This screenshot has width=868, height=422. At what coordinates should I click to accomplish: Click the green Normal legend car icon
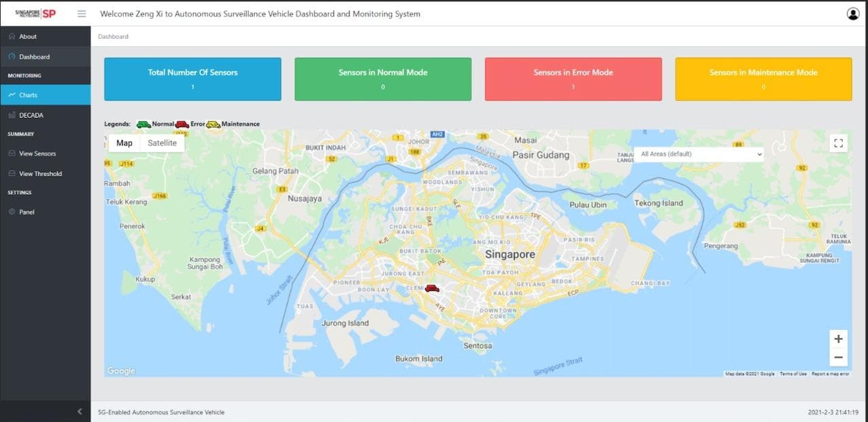point(143,124)
